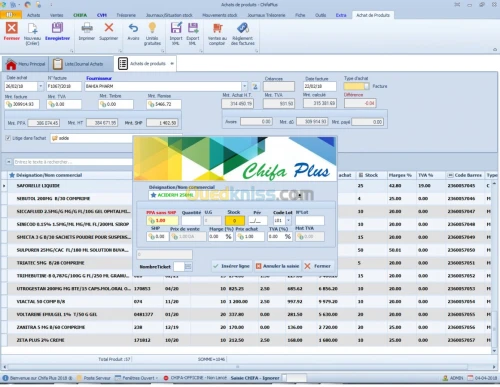500x387 pixels.
Task: Open the Outils ribbon tab
Action: pos(320,15)
